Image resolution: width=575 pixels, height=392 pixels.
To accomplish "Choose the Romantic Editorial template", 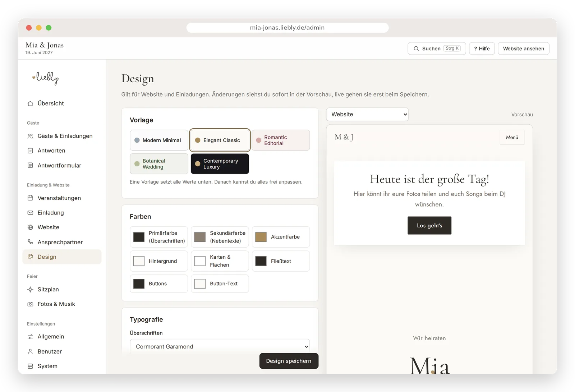I will pos(281,140).
